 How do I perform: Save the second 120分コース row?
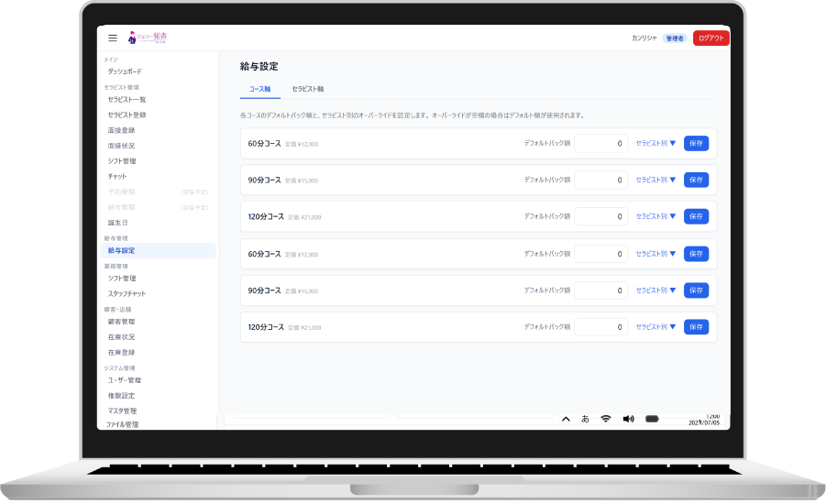point(697,327)
